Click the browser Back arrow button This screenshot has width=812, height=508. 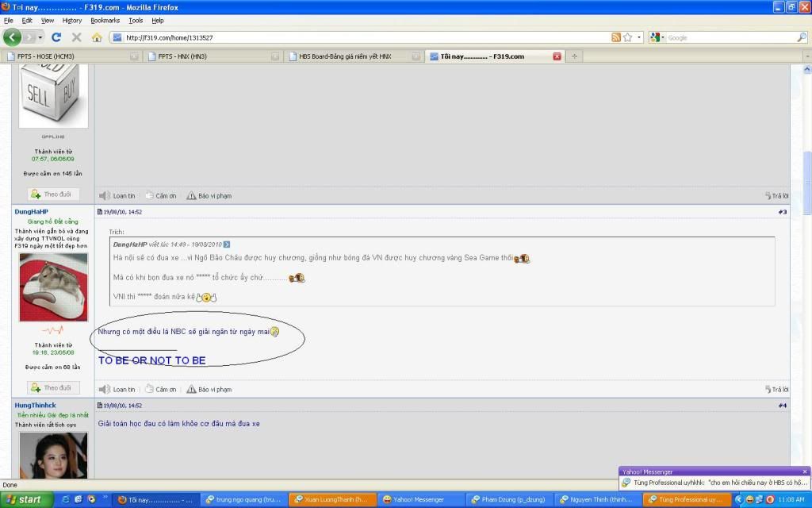point(12,37)
